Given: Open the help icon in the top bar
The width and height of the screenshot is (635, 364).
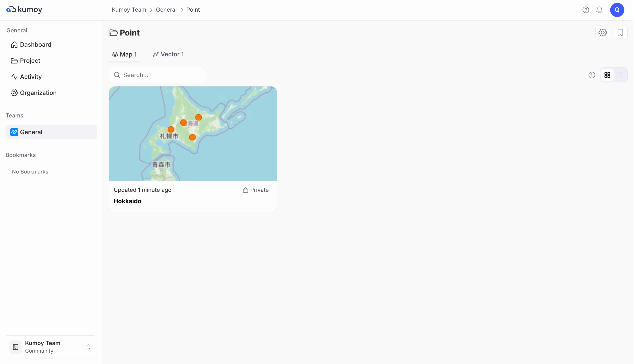Looking at the screenshot, I should tap(586, 10).
